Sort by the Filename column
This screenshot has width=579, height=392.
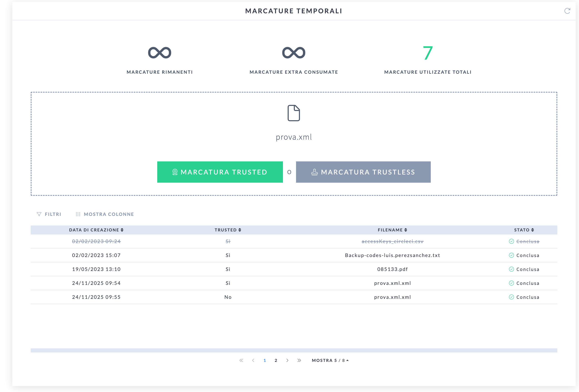click(x=392, y=230)
